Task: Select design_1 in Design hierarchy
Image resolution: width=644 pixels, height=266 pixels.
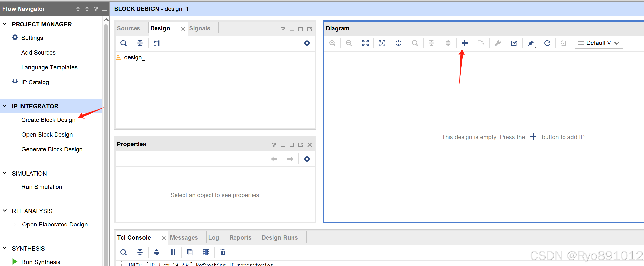Action: click(136, 57)
